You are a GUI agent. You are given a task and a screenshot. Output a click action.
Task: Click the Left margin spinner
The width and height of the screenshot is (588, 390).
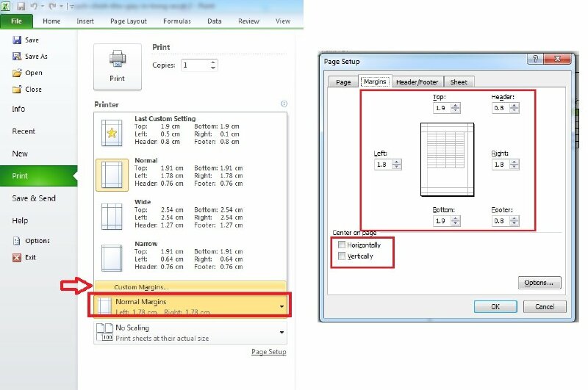397,165
